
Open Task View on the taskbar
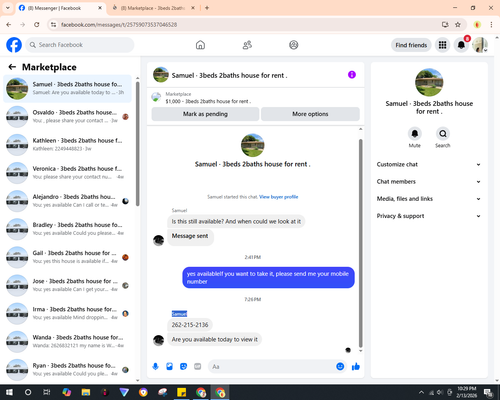(47, 392)
